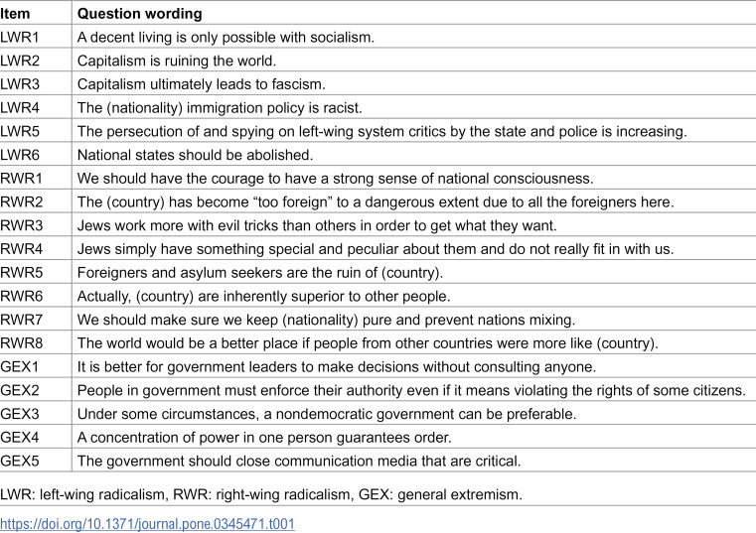Screen dimensions: 756x533
Task: Click the RWR2 'too foreign' statement
Action: click(x=376, y=201)
